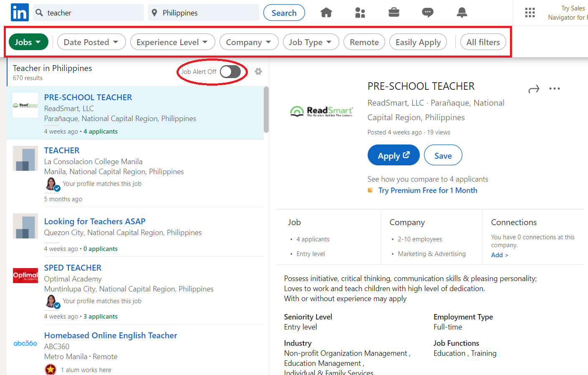Click the 0 applicants text

tap(101, 249)
